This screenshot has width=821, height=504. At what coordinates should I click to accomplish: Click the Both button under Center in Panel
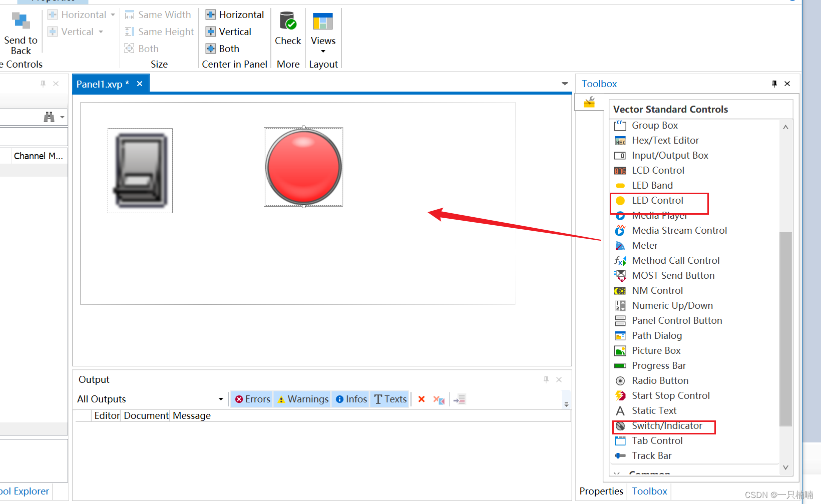(222, 49)
